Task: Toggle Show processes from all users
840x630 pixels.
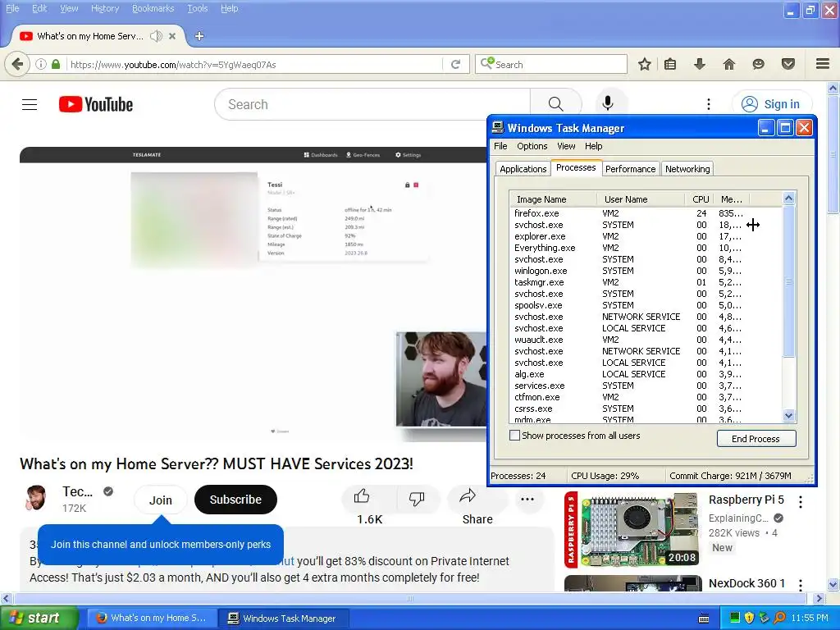Action: [x=514, y=436]
